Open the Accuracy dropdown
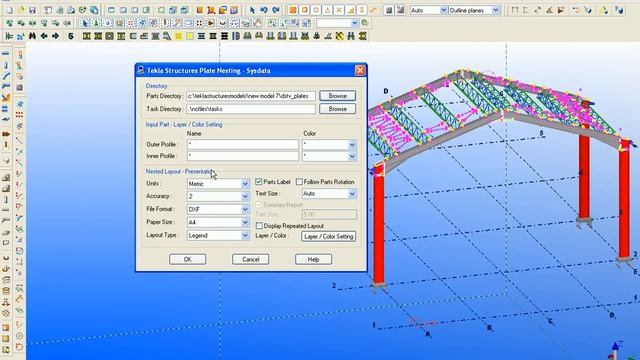Screen dimensions: 640x360 pyautogui.click(x=245, y=197)
